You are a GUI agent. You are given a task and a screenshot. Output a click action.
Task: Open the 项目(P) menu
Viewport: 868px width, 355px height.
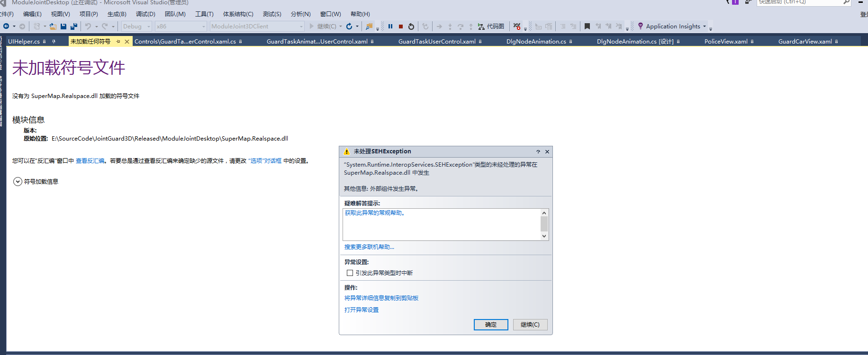(x=89, y=14)
